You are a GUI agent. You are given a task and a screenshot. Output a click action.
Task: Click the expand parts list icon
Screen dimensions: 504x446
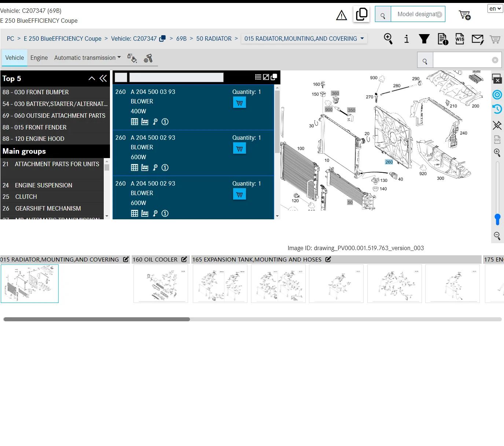click(266, 77)
